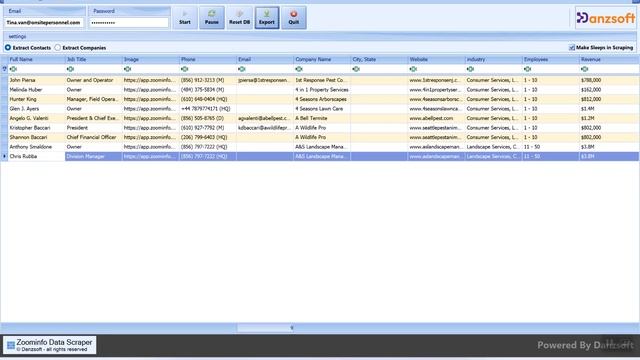Screen dimensions: 640x360
Task: Select the John Piersa name cell
Action: (36, 80)
